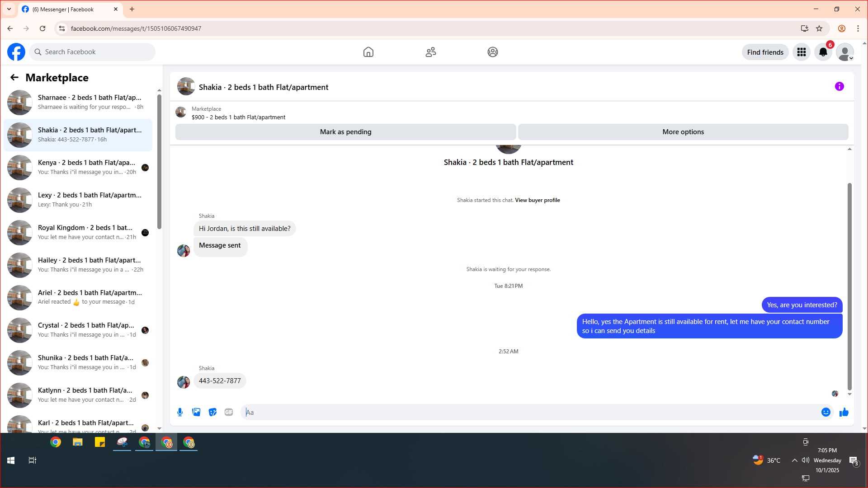The width and height of the screenshot is (868, 488).
Task: Click the Chrome site information icon
Action: click(62, 28)
